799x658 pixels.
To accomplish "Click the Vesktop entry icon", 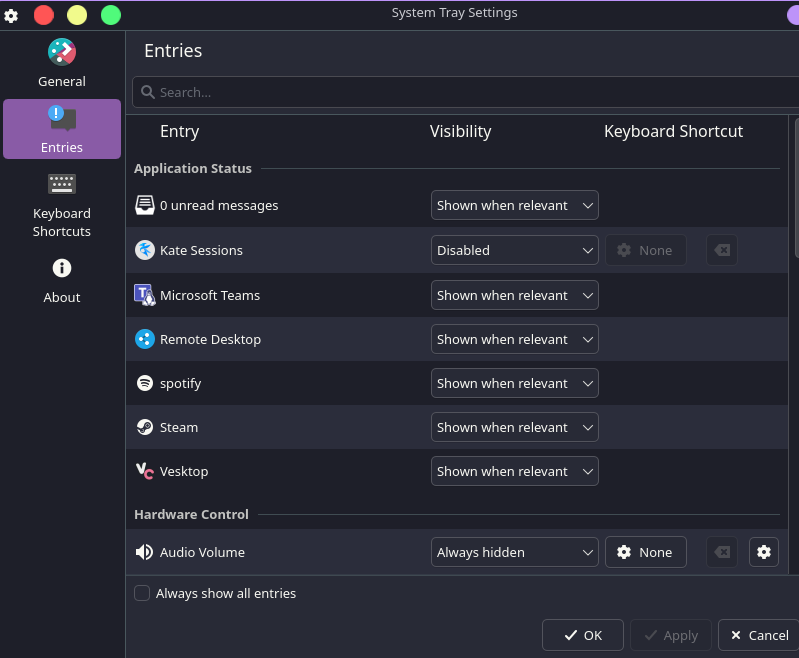I will (145, 471).
